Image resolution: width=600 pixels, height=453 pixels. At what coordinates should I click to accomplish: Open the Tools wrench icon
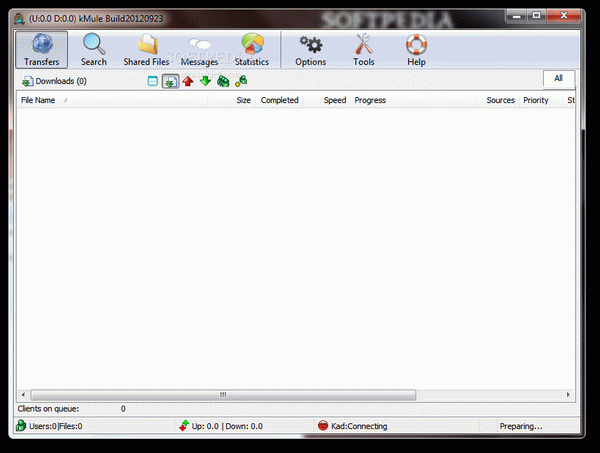[364, 50]
